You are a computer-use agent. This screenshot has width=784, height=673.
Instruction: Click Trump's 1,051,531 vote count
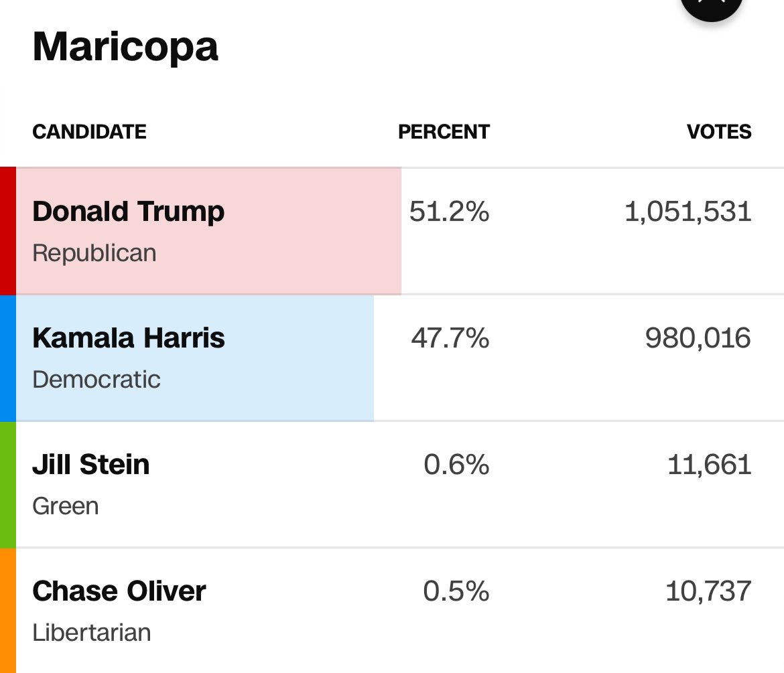tap(688, 212)
